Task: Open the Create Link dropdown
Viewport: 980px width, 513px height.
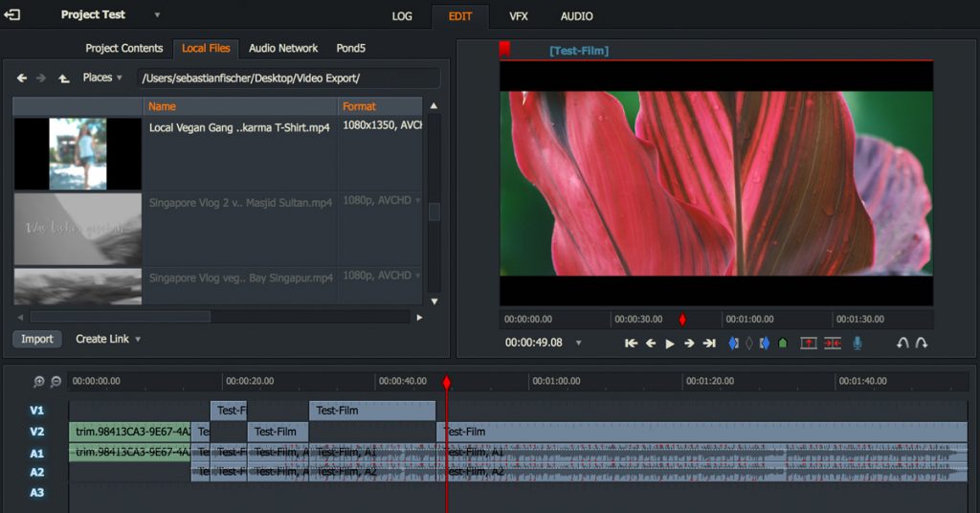Action: pyautogui.click(x=107, y=339)
